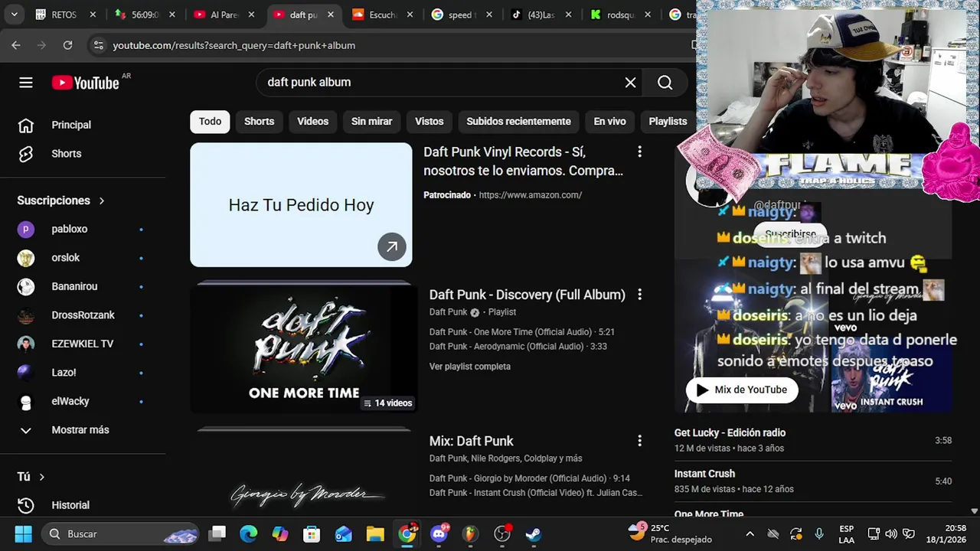The height and width of the screenshot is (551, 980).
Task: Expand the Tú section chevron
Action: pyautogui.click(x=41, y=477)
